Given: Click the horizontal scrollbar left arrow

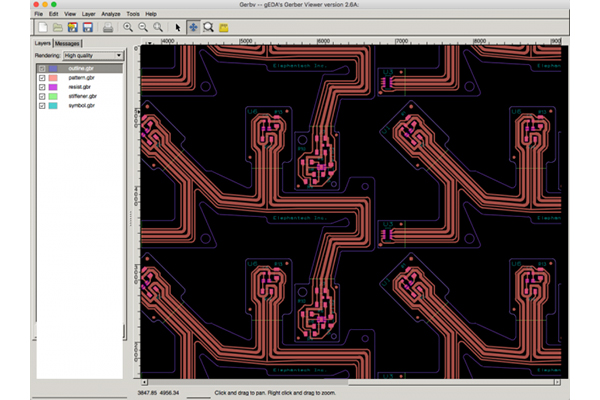Looking at the screenshot, I should [x=143, y=384].
